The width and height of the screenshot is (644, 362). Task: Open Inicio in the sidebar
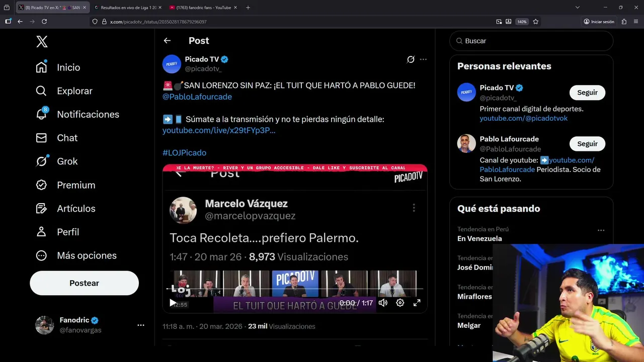coord(58,67)
